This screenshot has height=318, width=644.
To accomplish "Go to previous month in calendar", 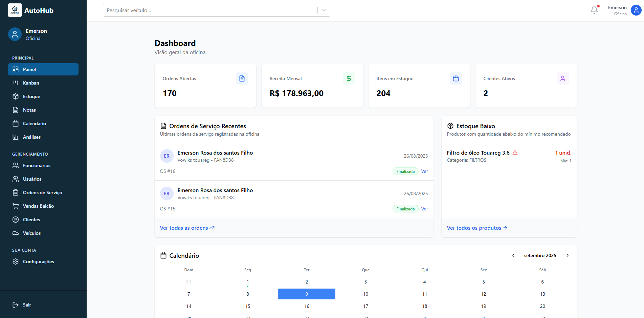I will (513, 255).
